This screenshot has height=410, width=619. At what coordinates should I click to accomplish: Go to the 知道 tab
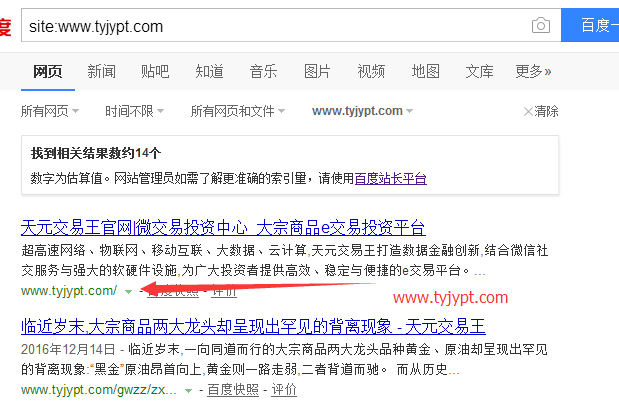(x=209, y=71)
